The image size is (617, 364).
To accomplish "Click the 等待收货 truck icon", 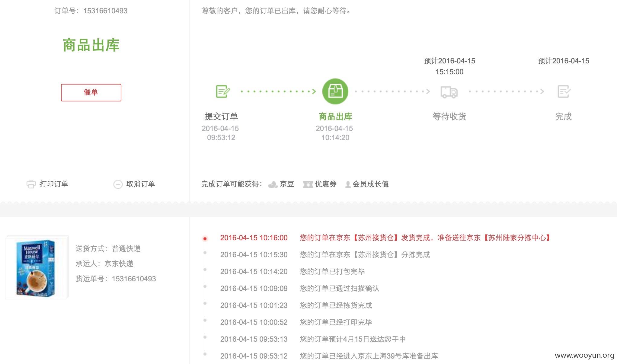I will (449, 92).
